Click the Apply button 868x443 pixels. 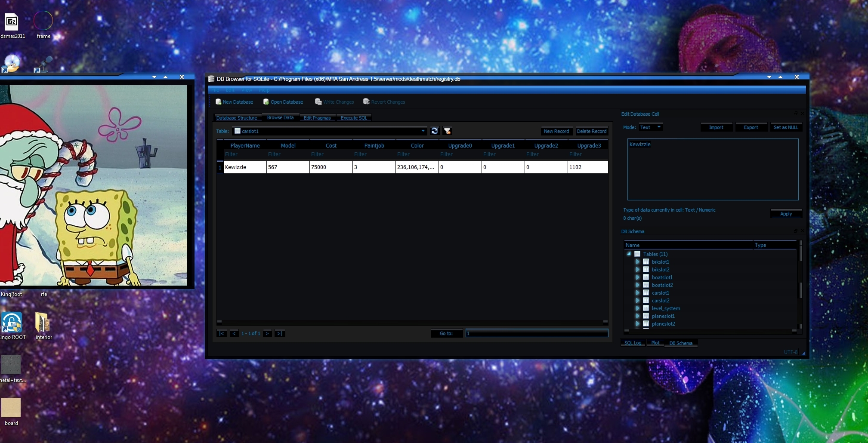point(786,214)
